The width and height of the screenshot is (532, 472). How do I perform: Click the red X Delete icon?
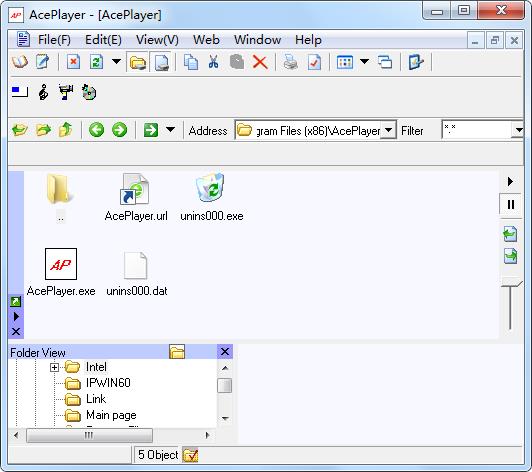(x=260, y=62)
